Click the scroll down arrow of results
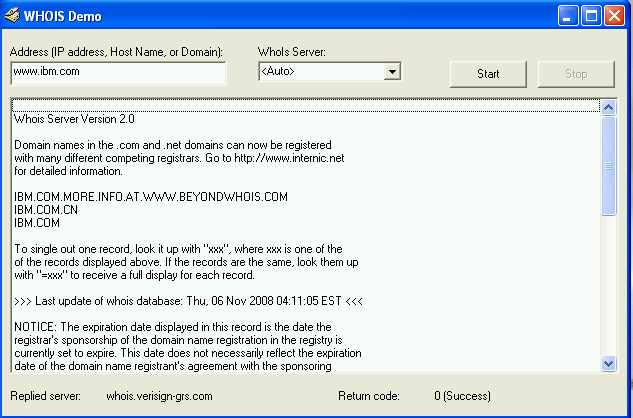Image resolution: width=633 pixels, height=418 pixels. tap(608, 363)
